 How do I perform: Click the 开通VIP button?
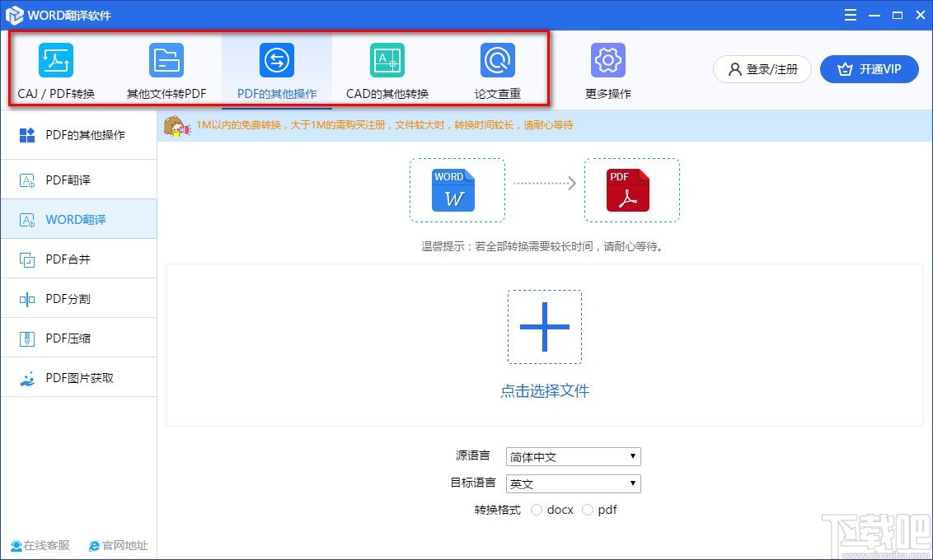[x=870, y=69]
